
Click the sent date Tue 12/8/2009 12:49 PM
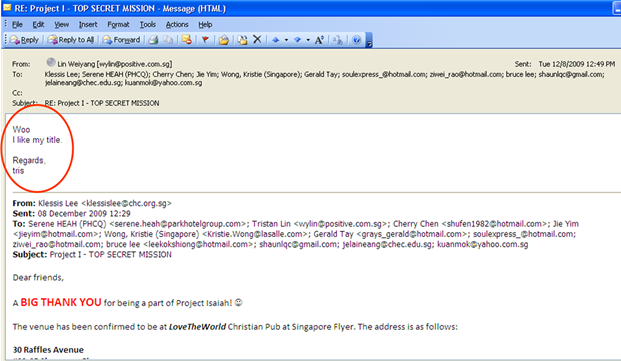click(x=577, y=64)
